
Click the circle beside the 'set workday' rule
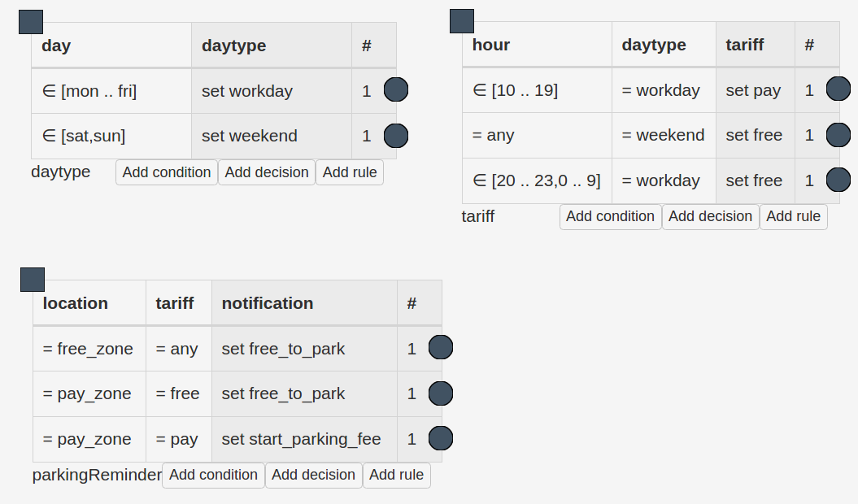395,89
